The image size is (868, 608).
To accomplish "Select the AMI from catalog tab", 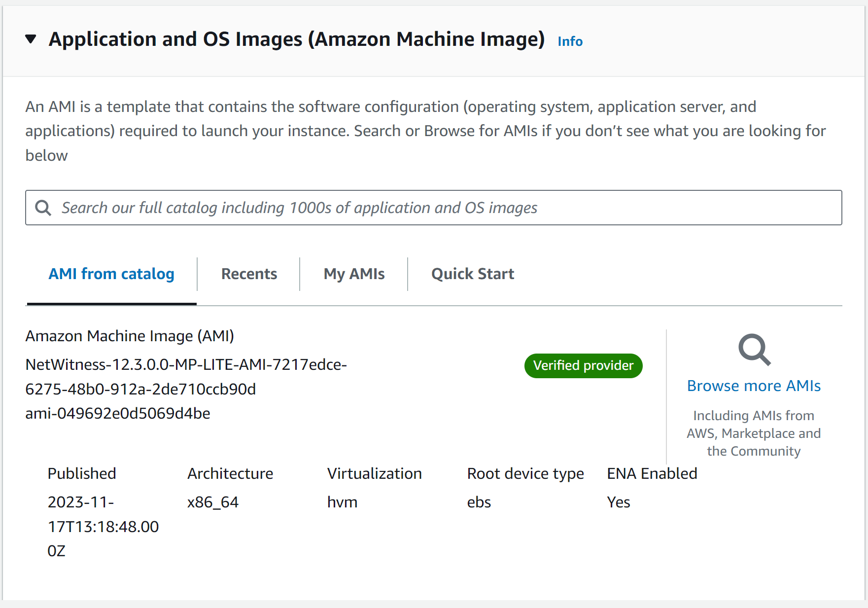I will coord(111,274).
